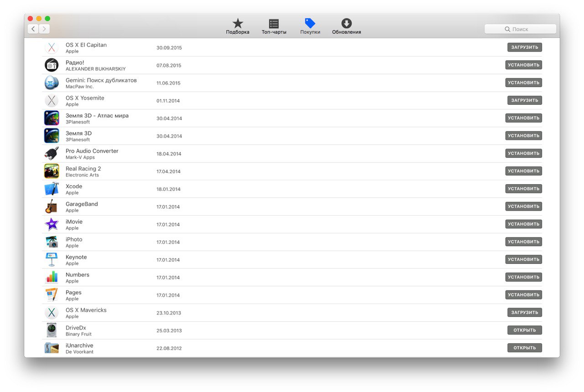Click the OS X Mavericks icon
Screen dimensions: 584x392
pyautogui.click(x=52, y=313)
